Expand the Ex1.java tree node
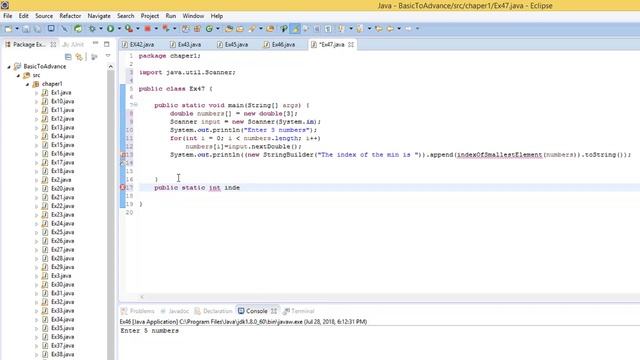The height and width of the screenshot is (360, 640). pyautogui.click(x=36, y=93)
